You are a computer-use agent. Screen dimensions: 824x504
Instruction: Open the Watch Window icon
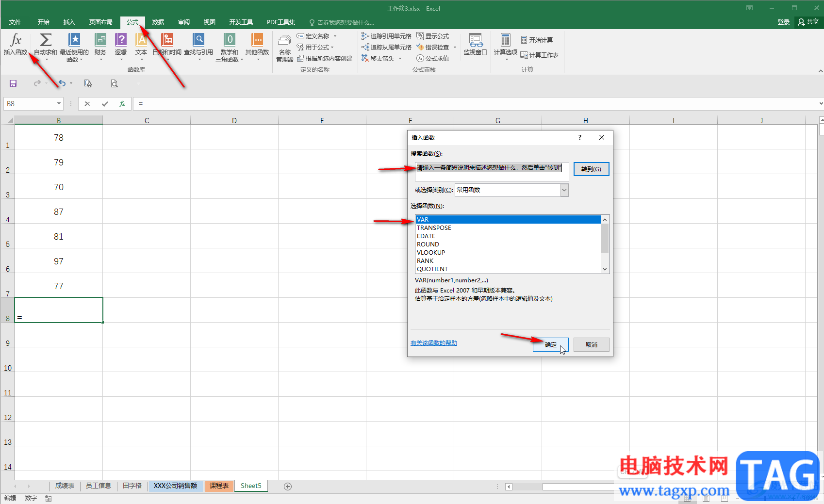[476, 40]
